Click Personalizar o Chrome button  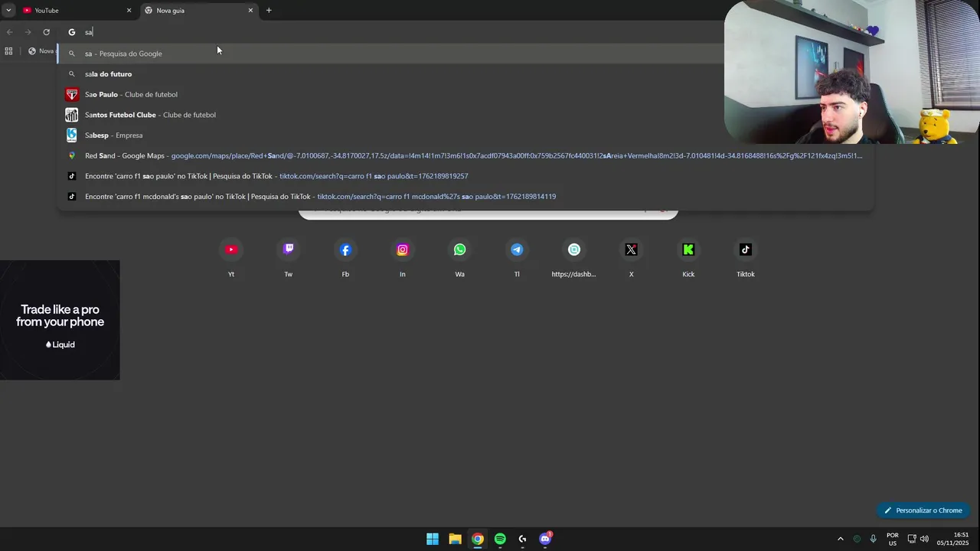tap(923, 510)
